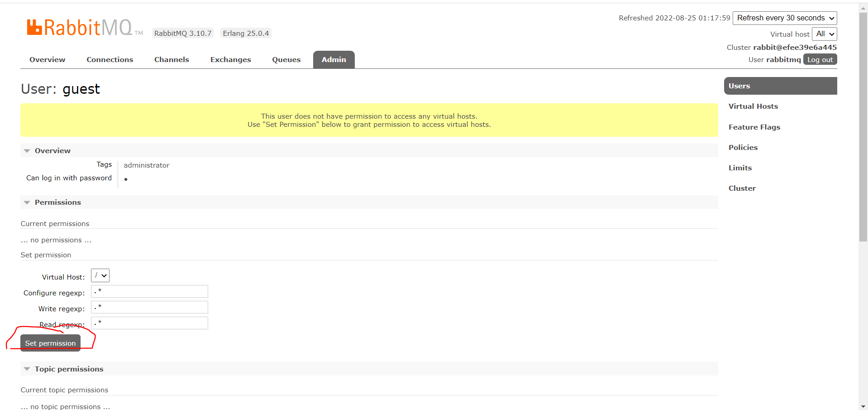
Task: Focus the Read regexp field
Action: pos(149,323)
